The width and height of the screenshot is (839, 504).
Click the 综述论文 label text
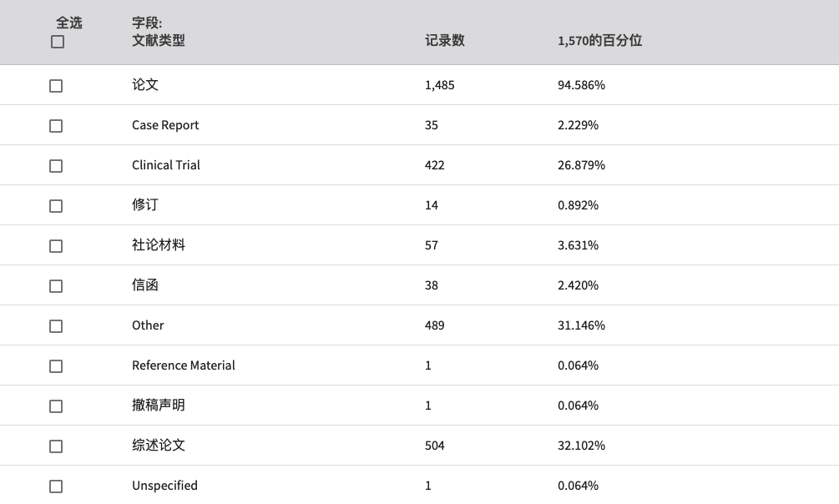click(159, 445)
